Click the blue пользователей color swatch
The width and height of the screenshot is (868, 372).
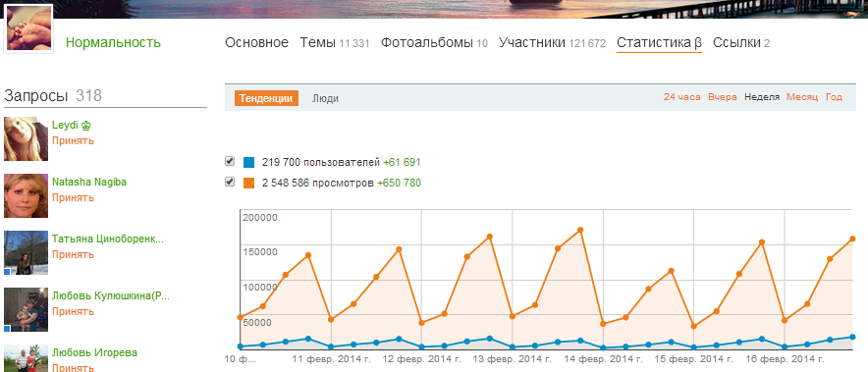pyautogui.click(x=249, y=162)
